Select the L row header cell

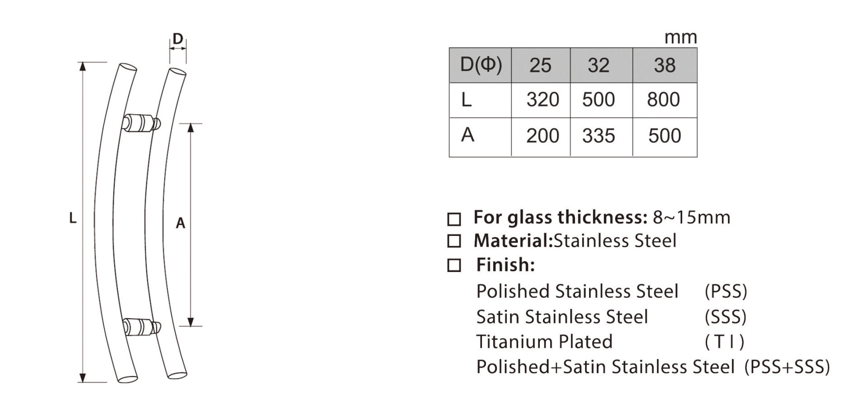(x=480, y=100)
